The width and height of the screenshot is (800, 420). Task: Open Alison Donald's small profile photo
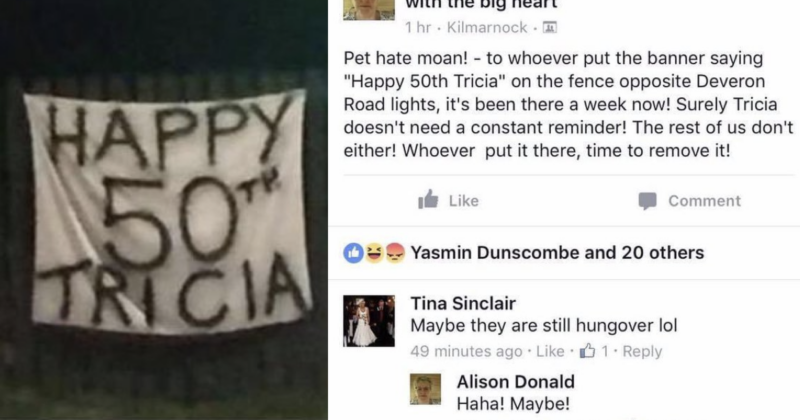[426, 389]
